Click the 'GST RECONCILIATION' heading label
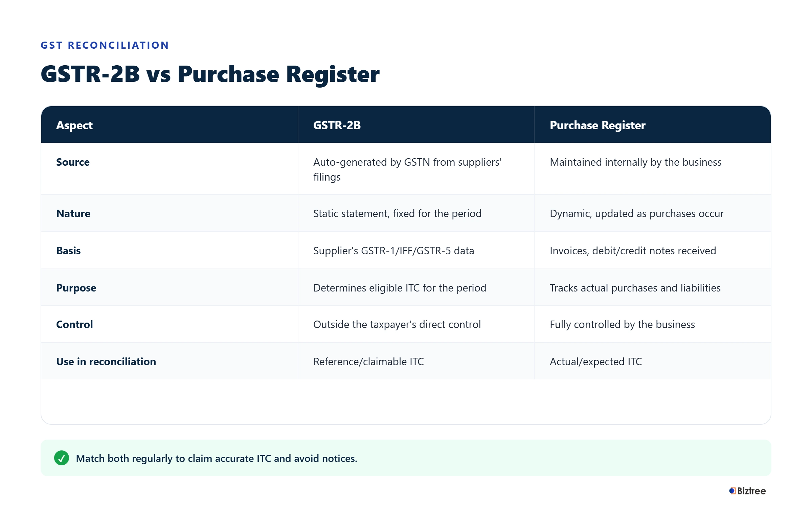812x514 pixels. pos(105,45)
